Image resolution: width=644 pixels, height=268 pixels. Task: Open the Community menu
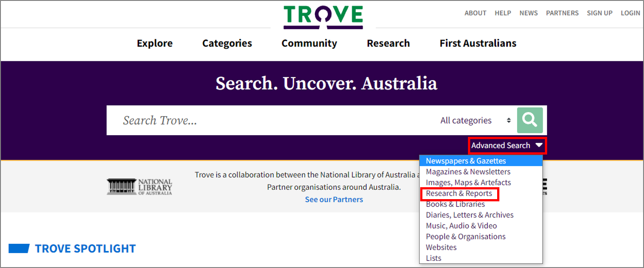point(309,43)
